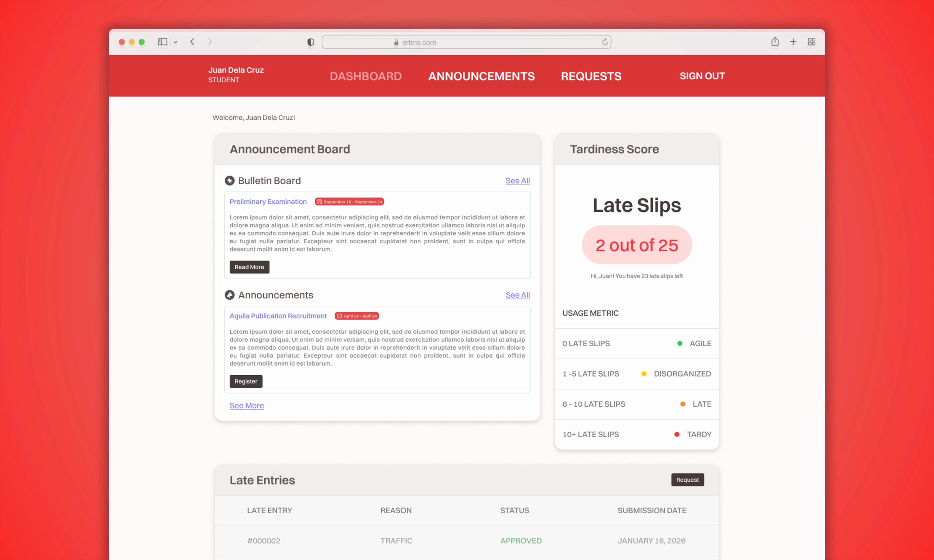Open the privacy shield icon
This screenshot has width=934, height=560.
tap(311, 42)
